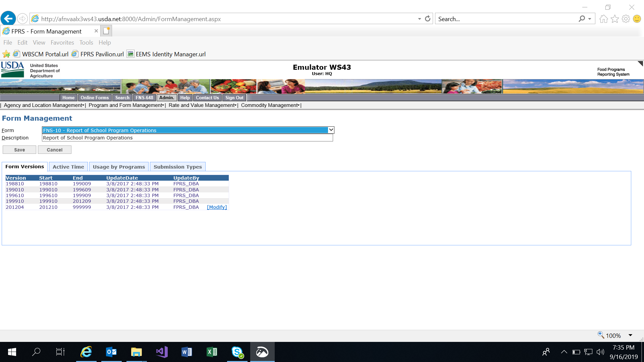The height and width of the screenshot is (362, 644).
Task: Open the Submission Types tab
Action: pos(177,167)
